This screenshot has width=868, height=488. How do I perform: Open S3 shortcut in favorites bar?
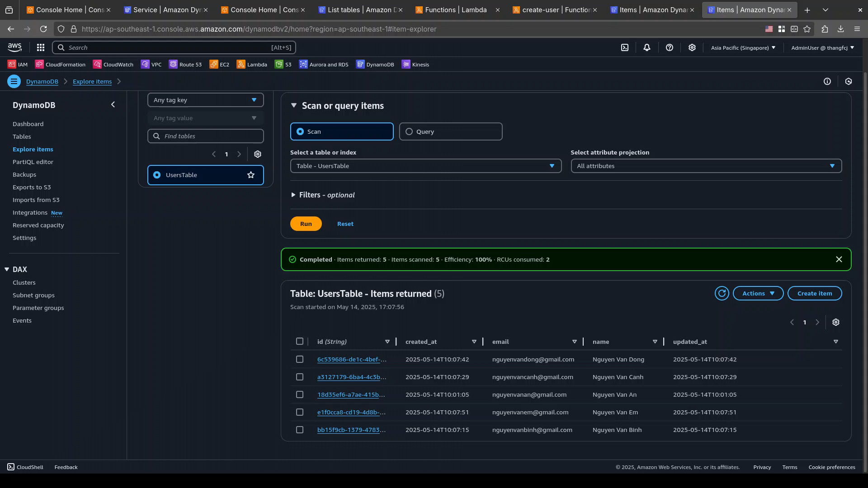[x=283, y=65]
